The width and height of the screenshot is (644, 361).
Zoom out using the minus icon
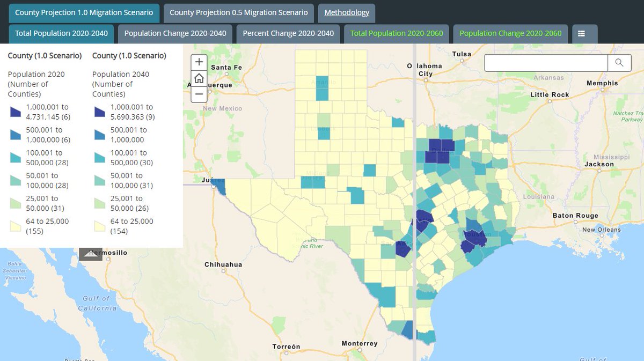click(x=199, y=94)
